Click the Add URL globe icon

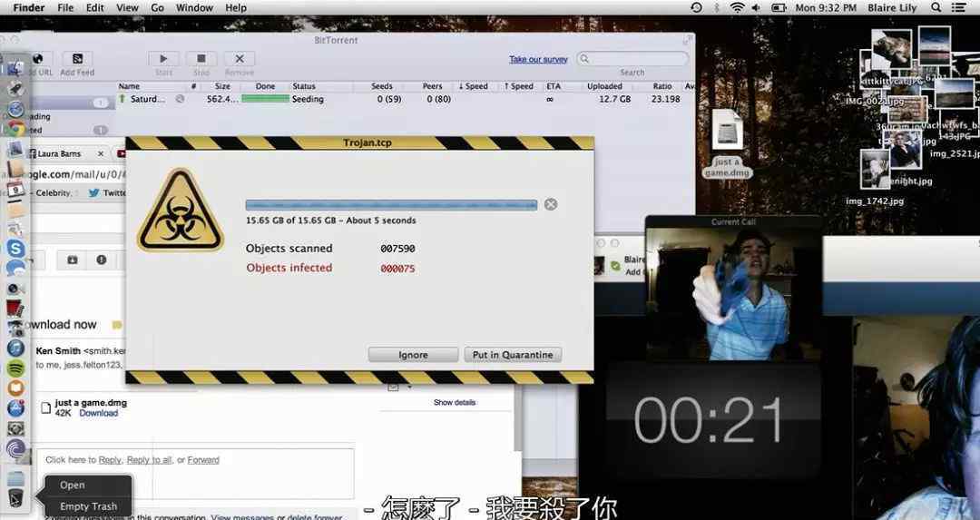[37, 59]
